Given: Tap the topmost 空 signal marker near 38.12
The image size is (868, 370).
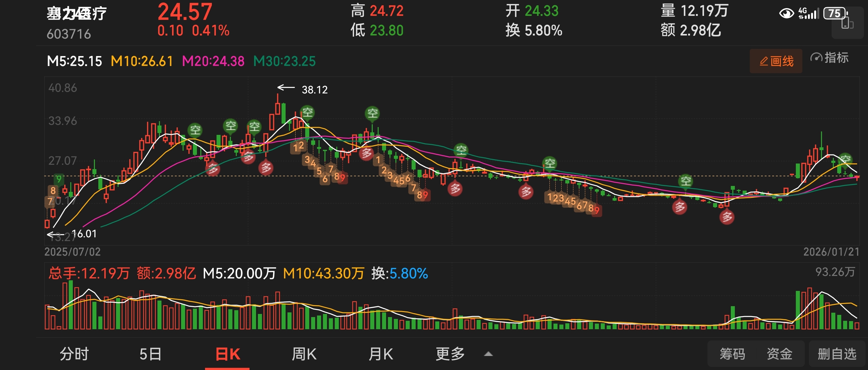Looking at the screenshot, I should pyautogui.click(x=307, y=112).
